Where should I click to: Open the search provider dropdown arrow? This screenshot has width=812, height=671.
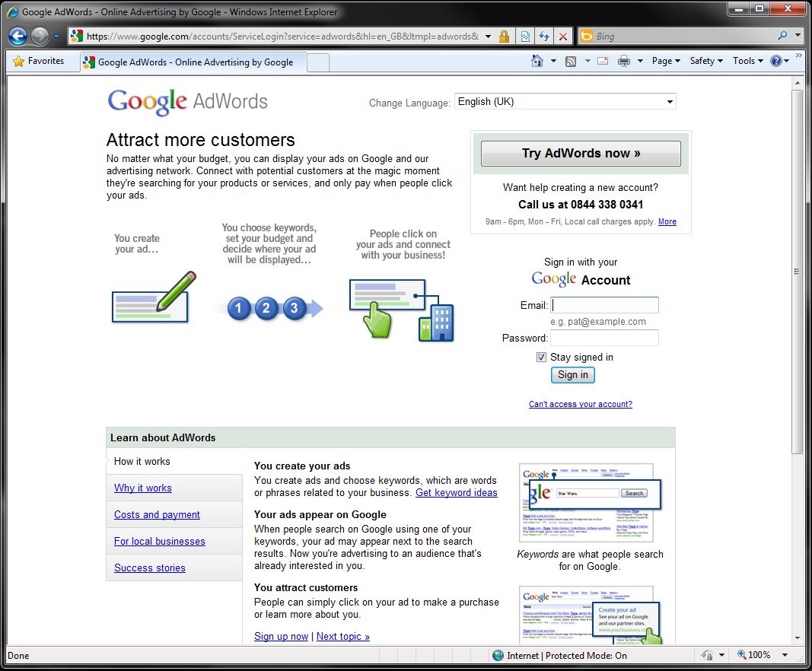(798, 36)
